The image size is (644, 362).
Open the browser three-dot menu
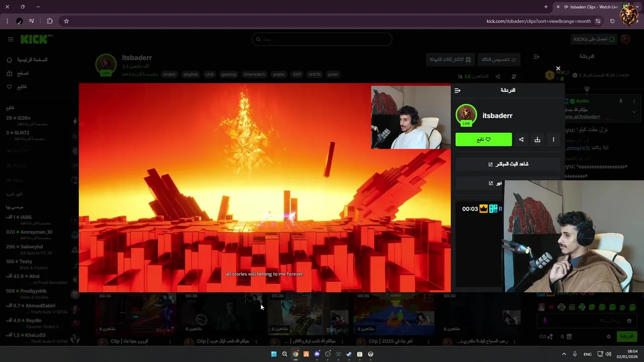(x=7, y=21)
